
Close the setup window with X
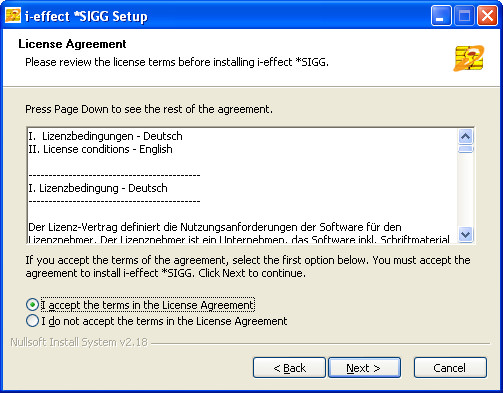click(487, 16)
